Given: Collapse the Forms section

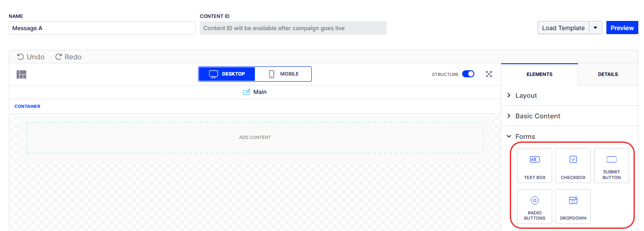Looking at the screenshot, I should pyautogui.click(x=525, y=137).
